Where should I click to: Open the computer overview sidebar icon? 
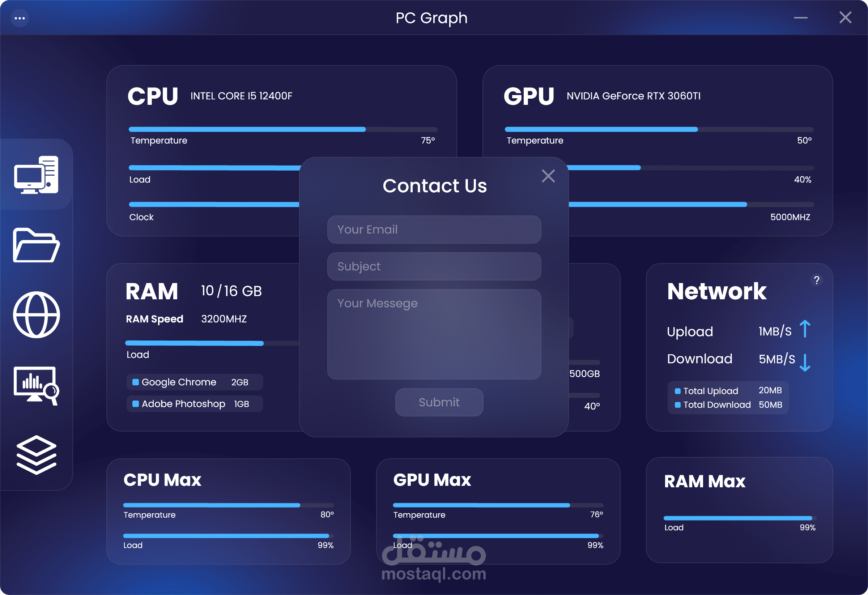[x=36, y=175]
